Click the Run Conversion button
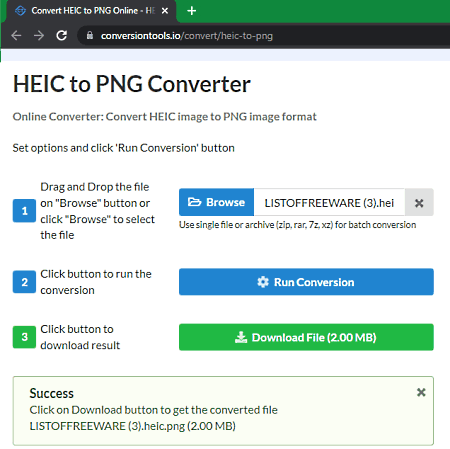This screenshot has width=450, height=449. (x=306, y=282)
